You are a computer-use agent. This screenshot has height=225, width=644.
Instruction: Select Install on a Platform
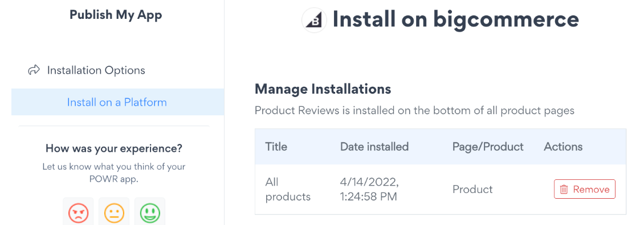pos(117,102)
